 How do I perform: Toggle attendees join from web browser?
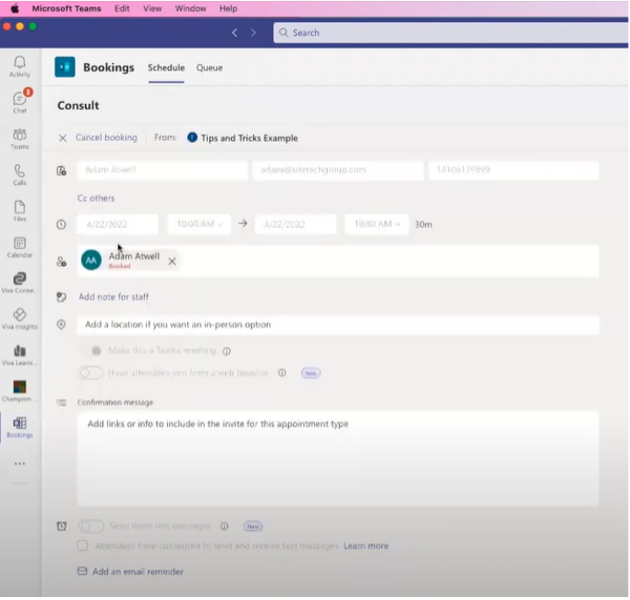pyautogui.click(x=91, y=373)
